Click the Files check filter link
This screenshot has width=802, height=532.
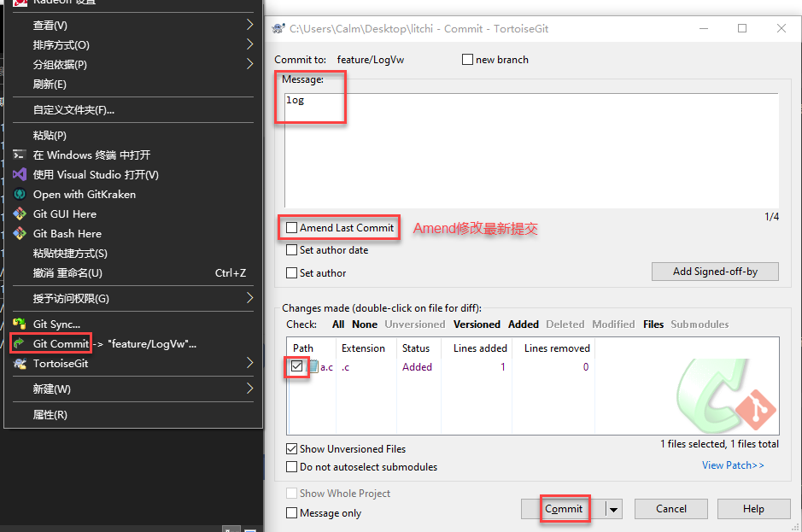click(653, 324)
